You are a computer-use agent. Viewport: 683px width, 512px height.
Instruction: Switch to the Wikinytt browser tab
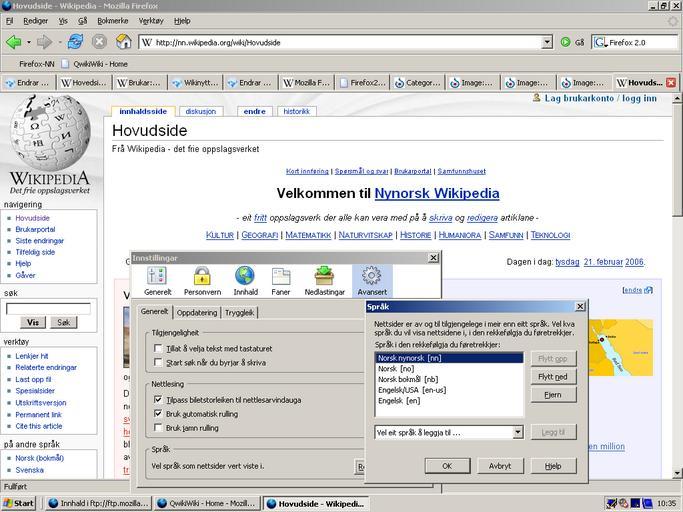tap(195, 82)
